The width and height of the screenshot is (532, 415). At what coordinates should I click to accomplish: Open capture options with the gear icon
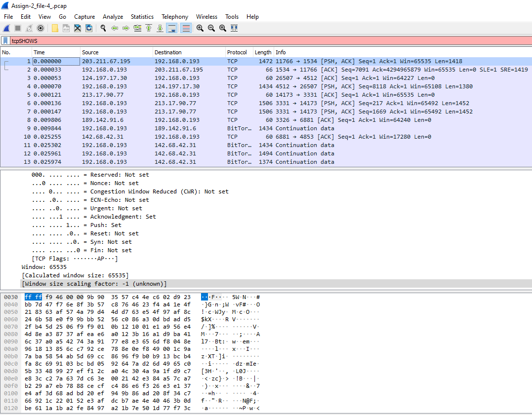41,28
